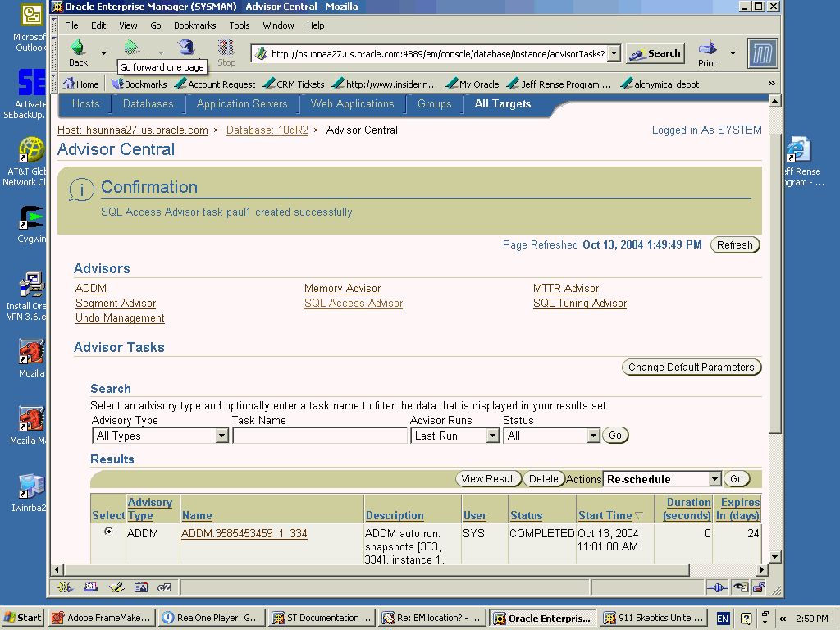Open Mozilla Navigator from the status bar icon

tap(66, 587)
